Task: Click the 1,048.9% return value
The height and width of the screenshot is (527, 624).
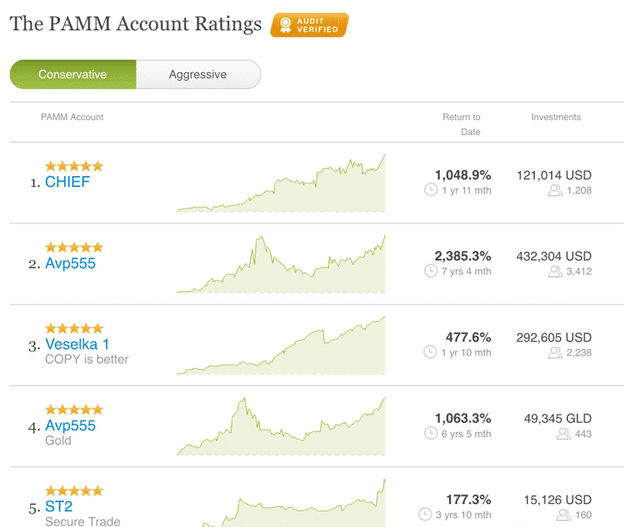Action: click(463, 175)
